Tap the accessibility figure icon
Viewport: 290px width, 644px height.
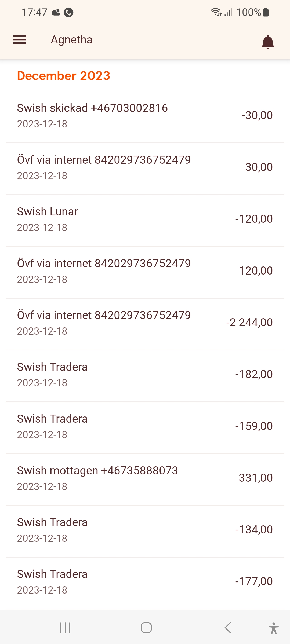[274, 628]
